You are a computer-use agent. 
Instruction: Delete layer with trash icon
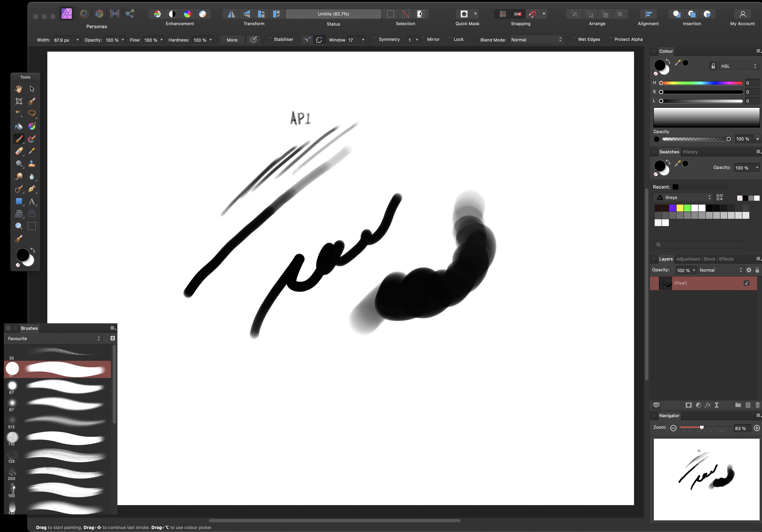(x=757, y=405)
